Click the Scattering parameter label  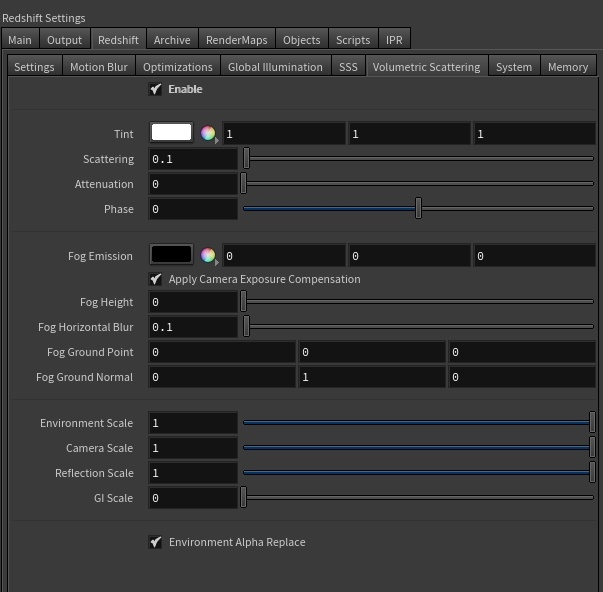click(x=108, y=159)
